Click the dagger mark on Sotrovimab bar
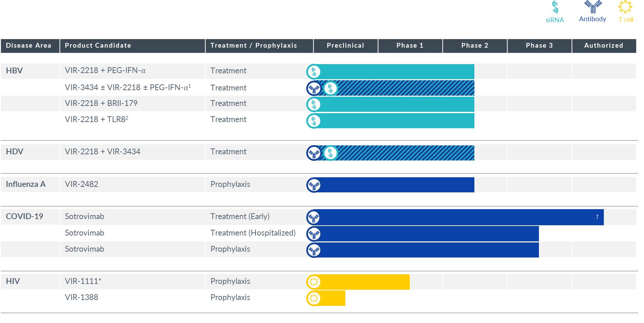 pos(597,217)
